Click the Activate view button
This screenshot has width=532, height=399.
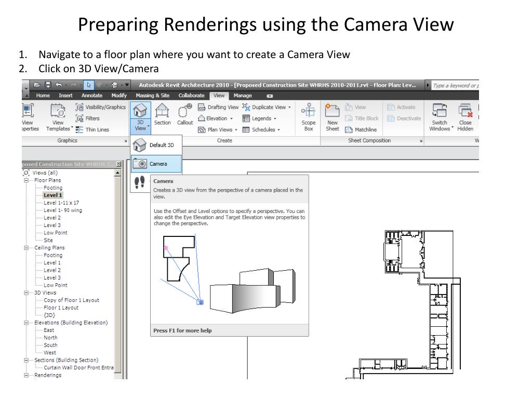pos(402,107)
